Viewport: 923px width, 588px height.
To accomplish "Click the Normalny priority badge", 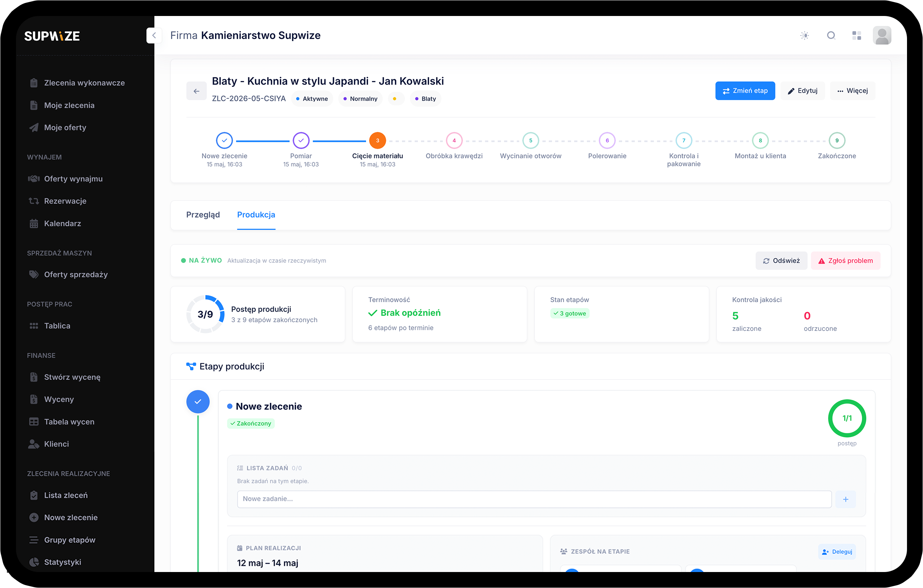I will coord(360,99).
